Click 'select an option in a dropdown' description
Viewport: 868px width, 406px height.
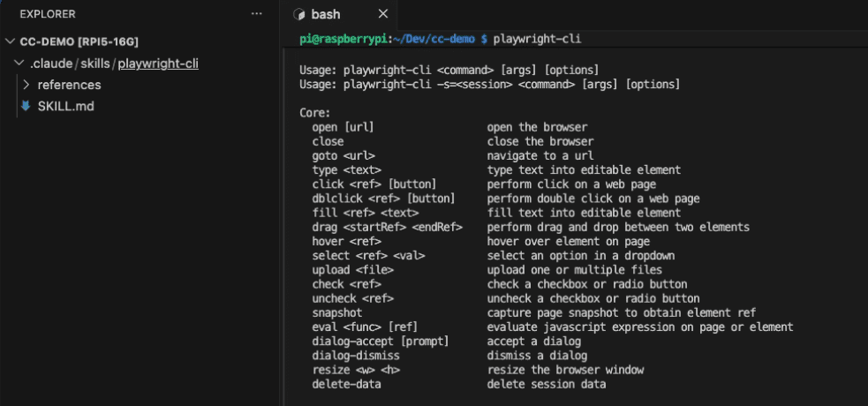click(581, 256)
